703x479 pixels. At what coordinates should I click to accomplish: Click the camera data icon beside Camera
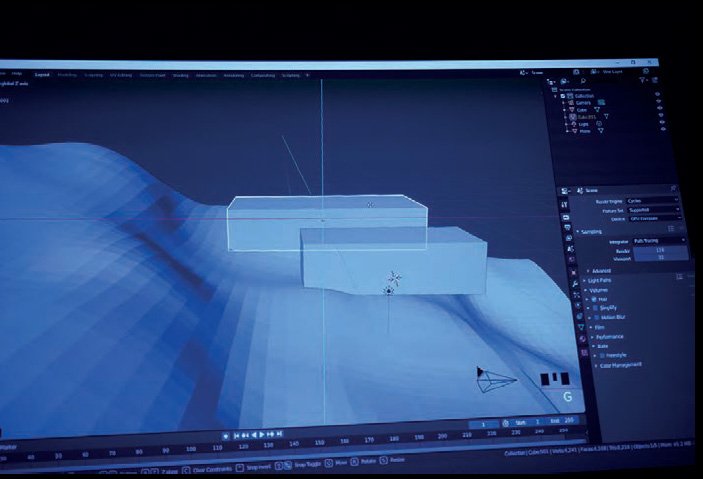click(x=601, y=103)
